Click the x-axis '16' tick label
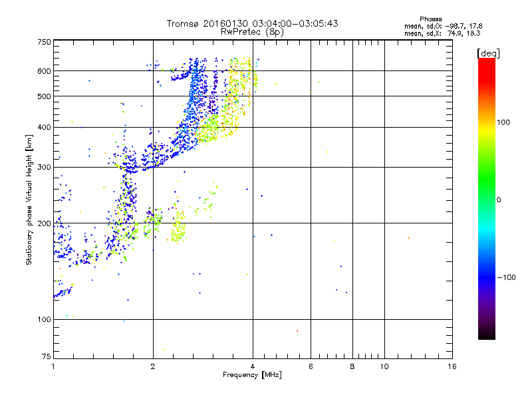 click(x=452, y=366)
